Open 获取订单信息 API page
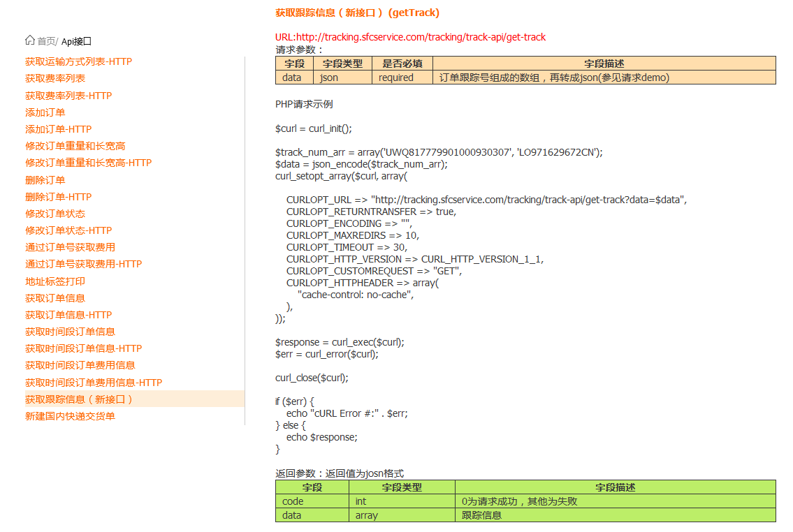793x532 pixels. 55,298
